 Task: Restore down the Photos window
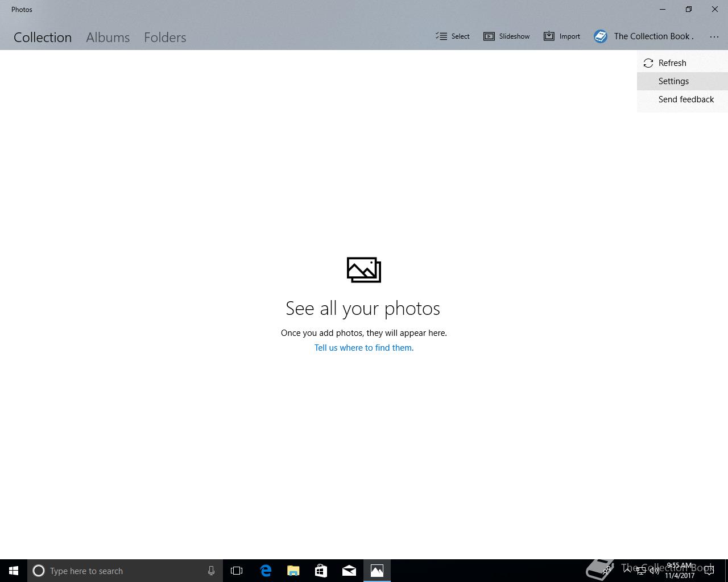click(689, 9)
